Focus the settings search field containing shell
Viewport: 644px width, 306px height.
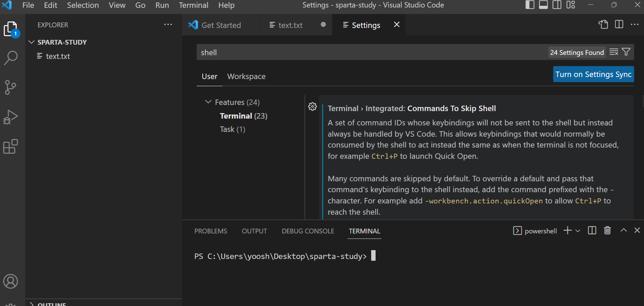[x=373, y=52]
